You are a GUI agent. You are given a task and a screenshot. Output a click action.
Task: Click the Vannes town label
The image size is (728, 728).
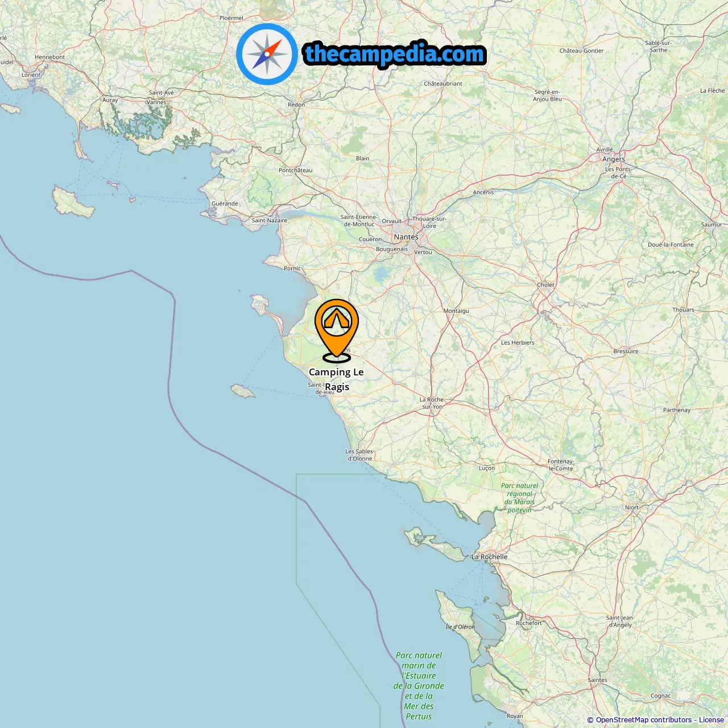156,102
